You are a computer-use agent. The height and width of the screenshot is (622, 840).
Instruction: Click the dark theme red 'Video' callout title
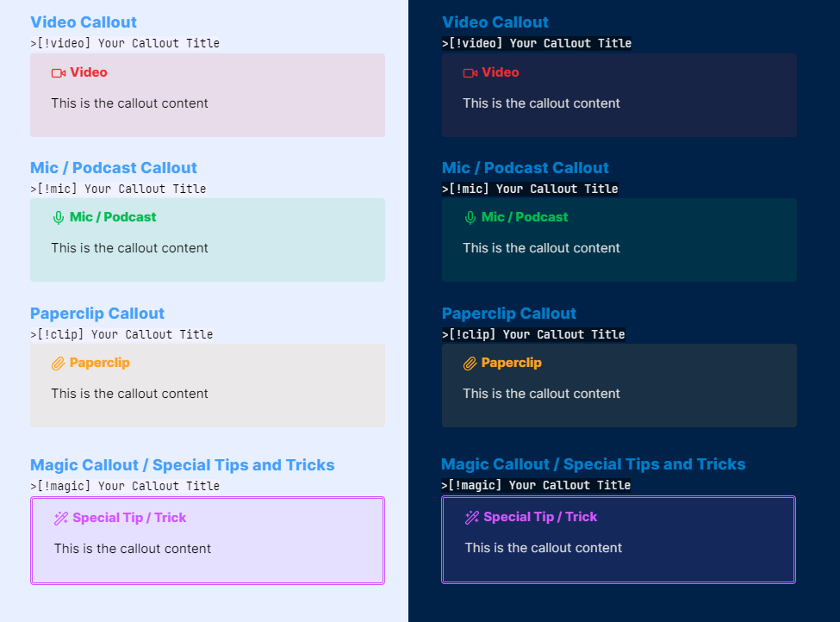501,72
